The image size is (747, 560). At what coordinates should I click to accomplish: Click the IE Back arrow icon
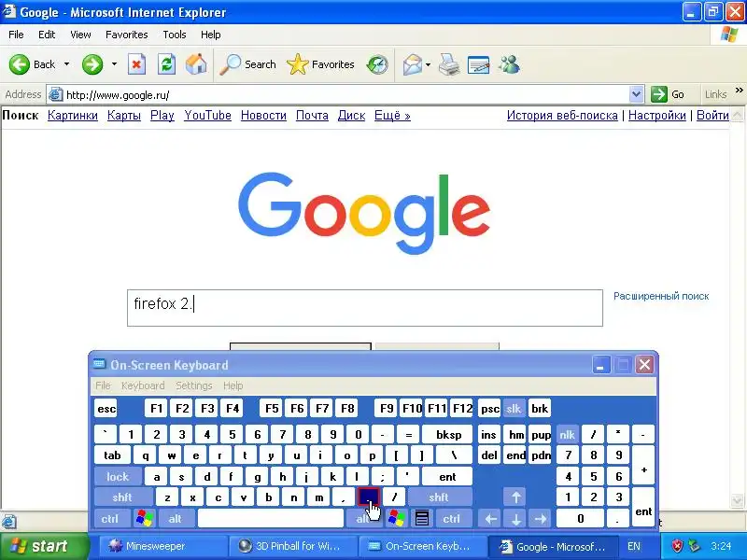coord(20,64)
